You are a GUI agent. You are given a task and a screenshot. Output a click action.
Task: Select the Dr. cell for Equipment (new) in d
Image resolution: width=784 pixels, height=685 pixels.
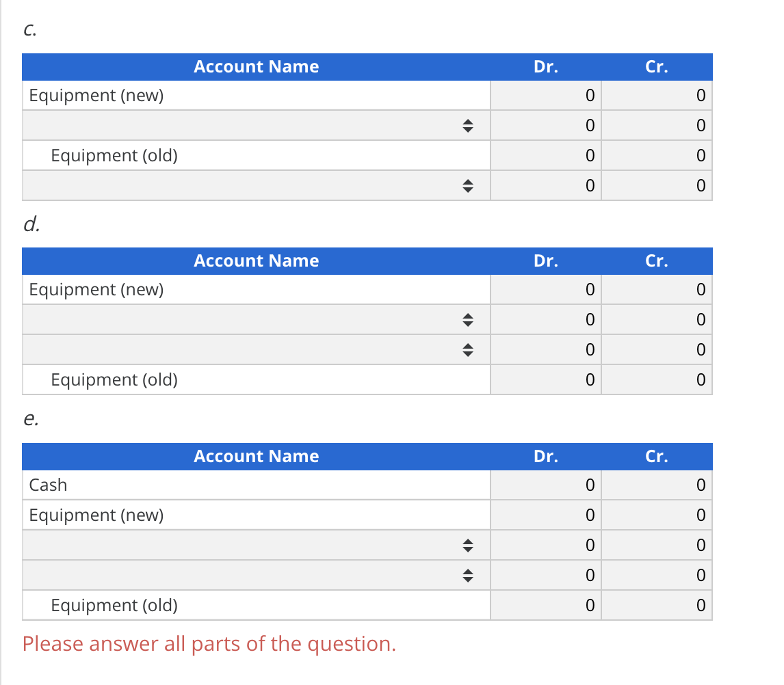545,289
